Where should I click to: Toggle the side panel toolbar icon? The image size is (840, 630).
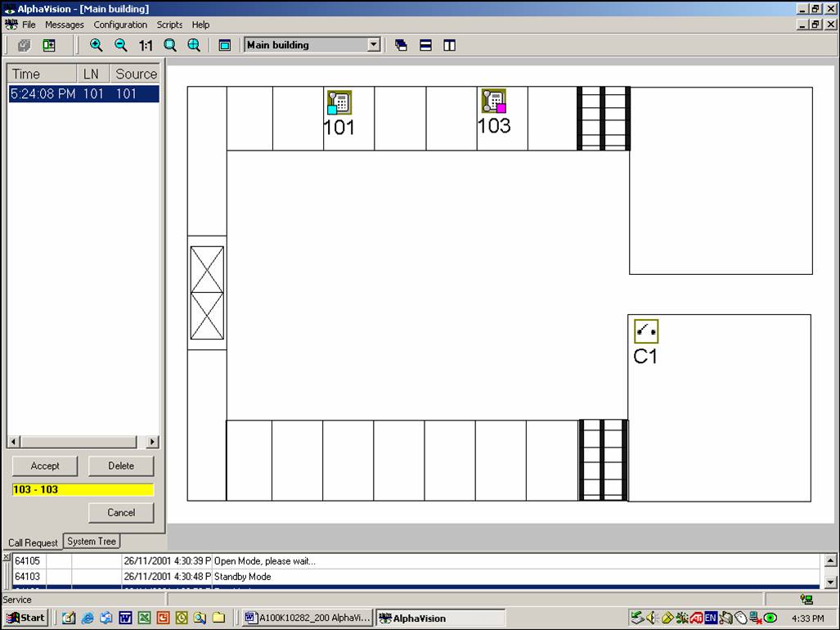(x=49, y=46)
